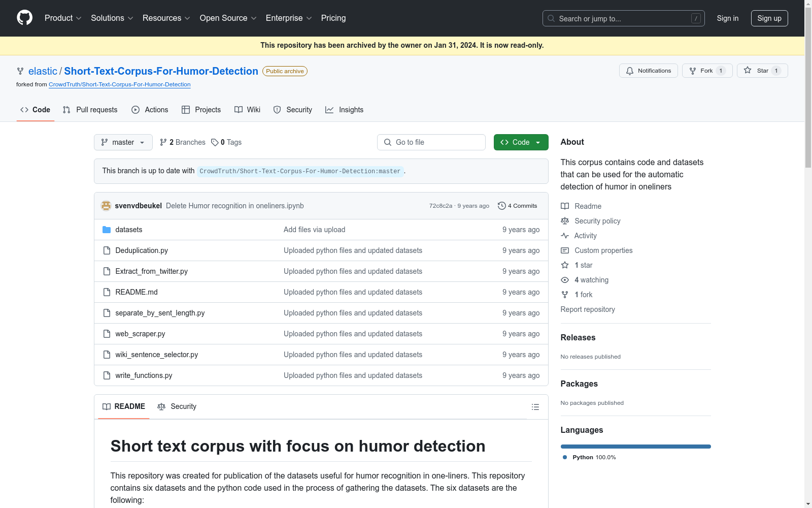Click the Go to file input
812x508 pixels.
tap(431, 142)
